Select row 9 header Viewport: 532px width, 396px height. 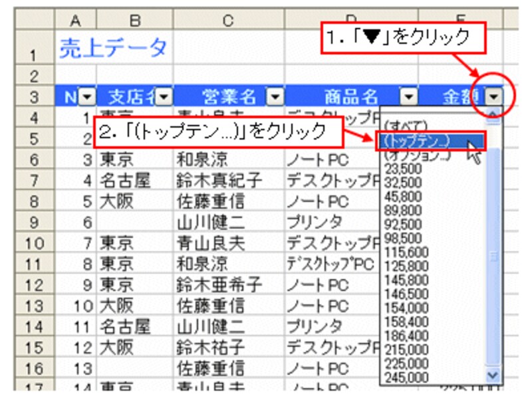(x=34, y=222)
